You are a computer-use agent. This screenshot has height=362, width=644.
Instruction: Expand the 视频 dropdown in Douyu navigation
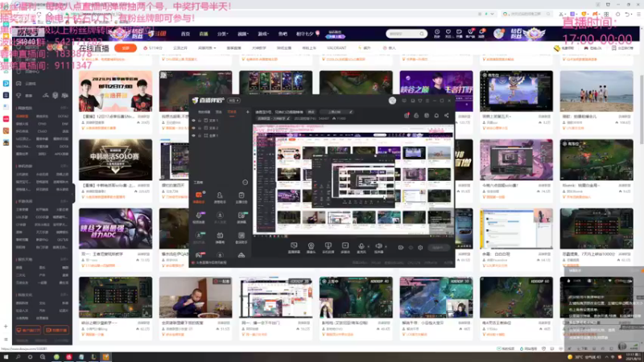tap(243, 34)
